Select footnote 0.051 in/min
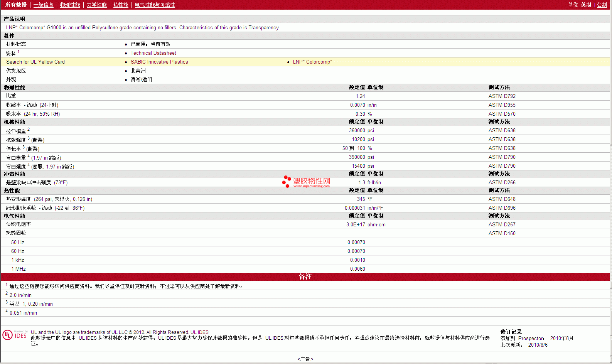Image resolution: width=612 pixels, height=364 pixels. [23, 313]
